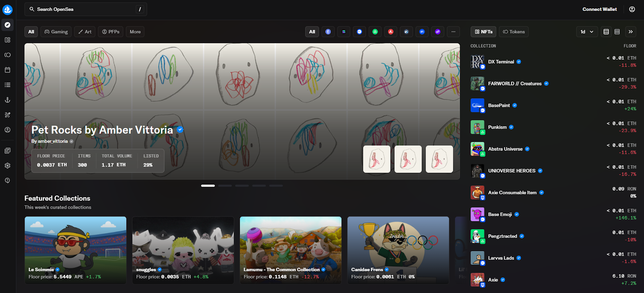Select the All chains filter
Screen dimensions: 644x293
(312, 32)
